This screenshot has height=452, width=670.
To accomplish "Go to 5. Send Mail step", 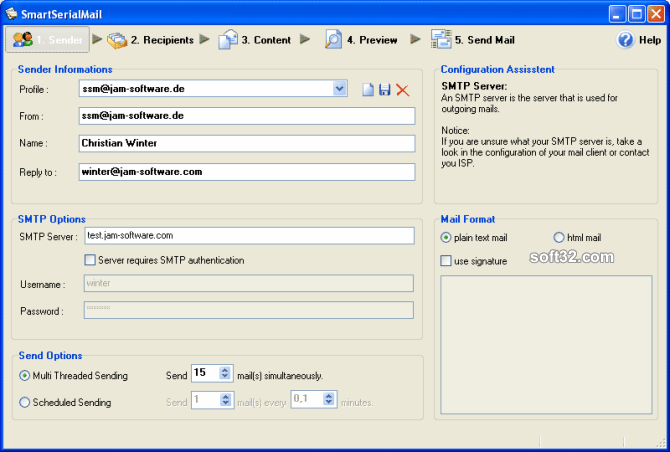I will pos(473,40).
